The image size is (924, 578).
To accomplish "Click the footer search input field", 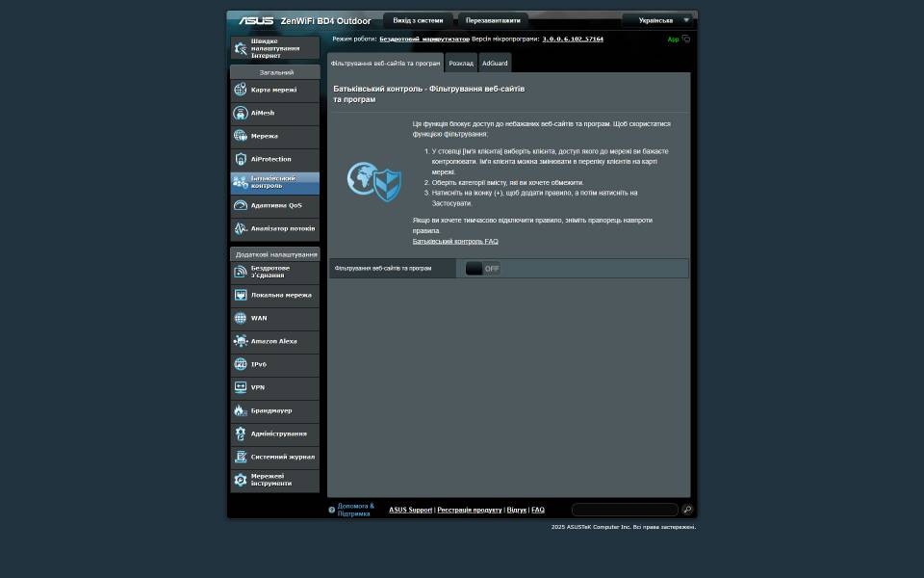I will pyautogui.click(x=625, y=510).
